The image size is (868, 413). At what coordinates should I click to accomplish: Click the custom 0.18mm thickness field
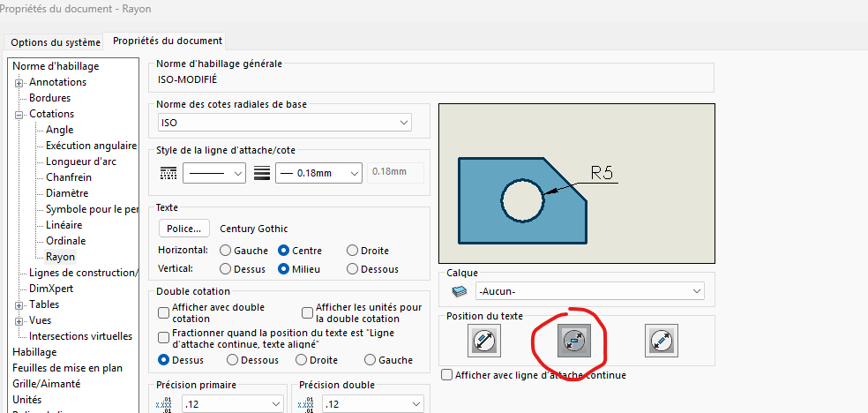(396, 173)
